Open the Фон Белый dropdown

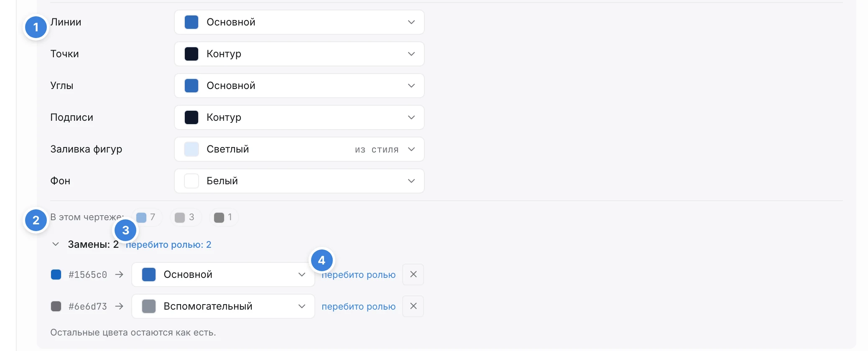(299, 181)
